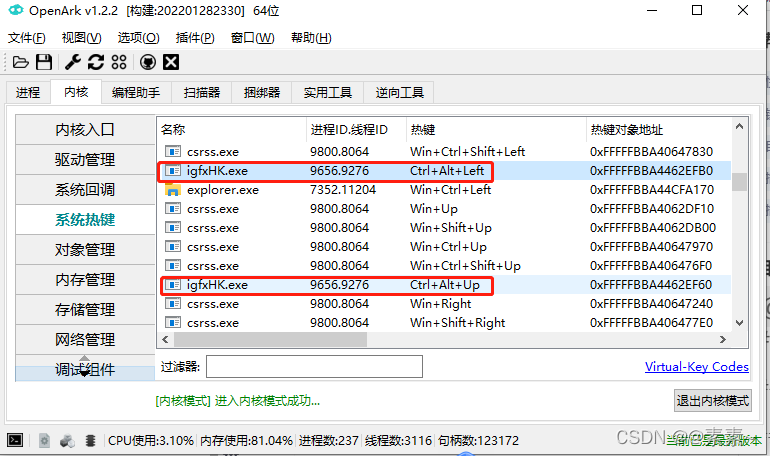Viewport: 770px width, 456px height.
Task: Sort by the 进程ID.线程ID column header
Action: click(356, 130)
